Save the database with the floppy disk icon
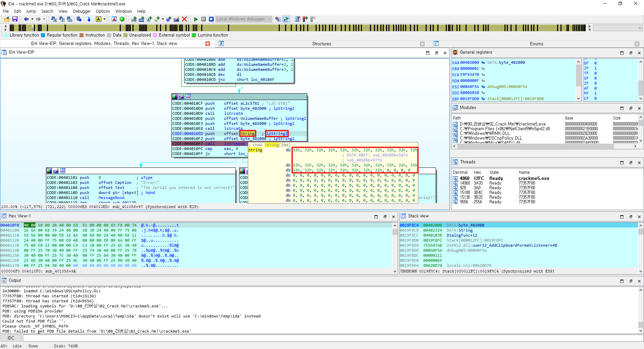The height and width of the screenshot is (349, 644). pos(15,19)
